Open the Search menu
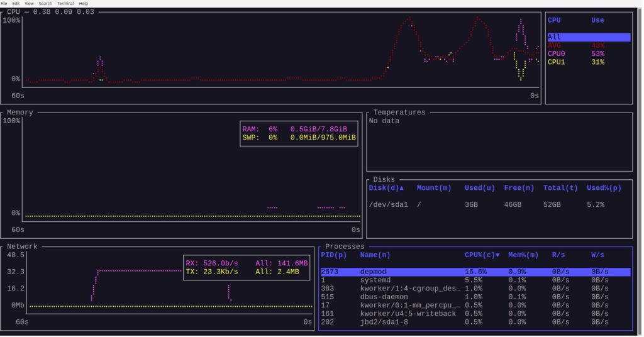 pos(45,3)
